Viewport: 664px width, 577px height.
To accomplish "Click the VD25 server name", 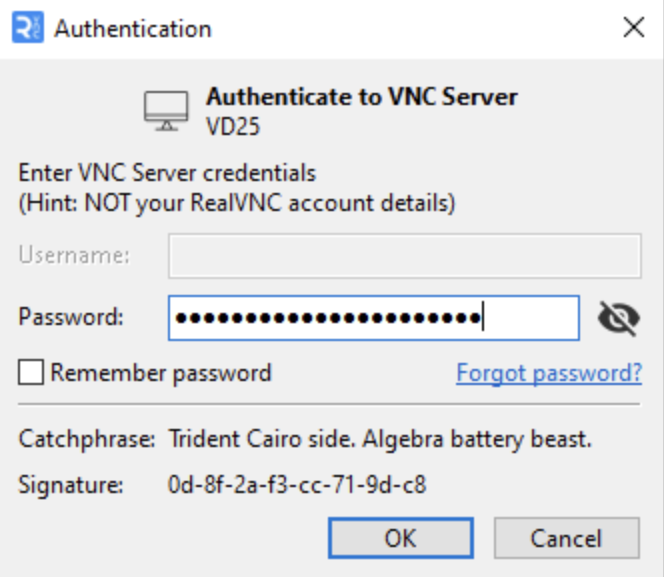I will coord(233,127).
